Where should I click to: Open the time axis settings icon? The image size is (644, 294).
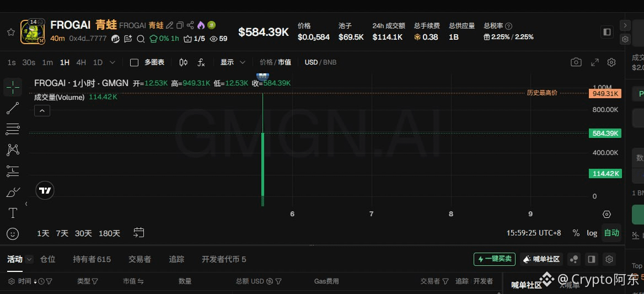pos(607,214)
